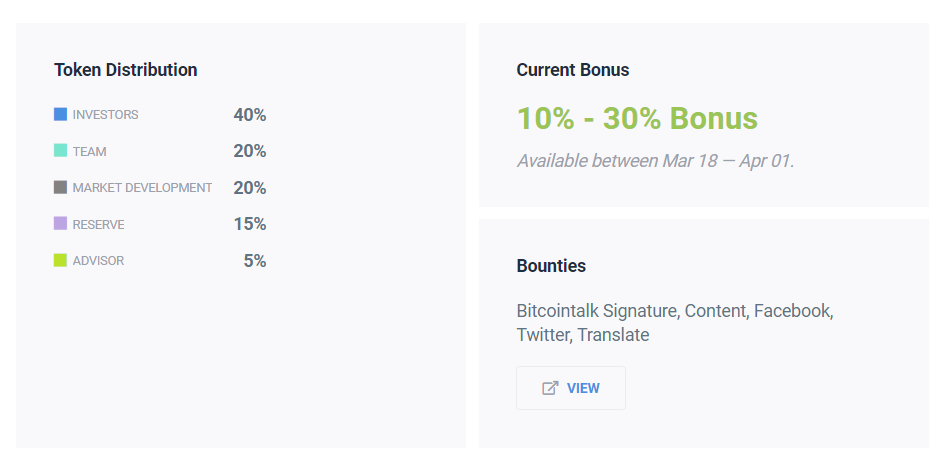Click the external link icon in VIEW button
This screenshot has height=470, width=947.
[549, 388]
